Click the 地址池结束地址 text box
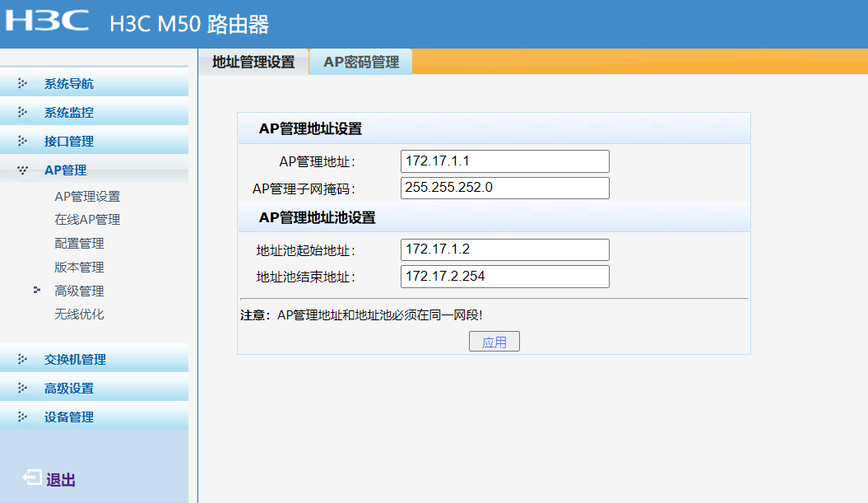This screenshot has height=503, width=868. click(505, 277)
